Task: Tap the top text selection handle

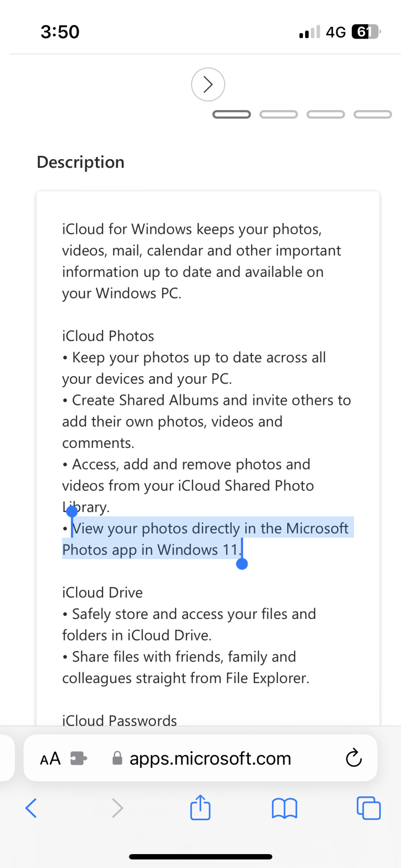Action: pyautogui.click(x=72, y=512)
